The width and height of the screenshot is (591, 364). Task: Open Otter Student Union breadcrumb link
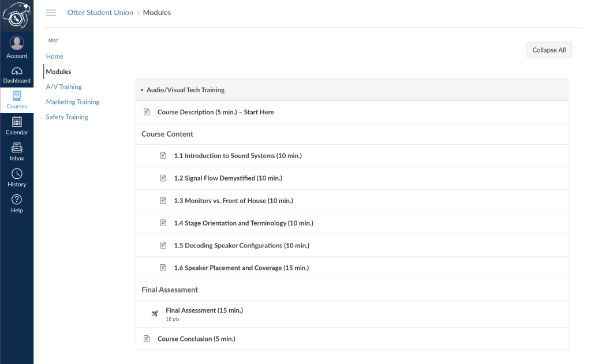[x=100, y=13]
